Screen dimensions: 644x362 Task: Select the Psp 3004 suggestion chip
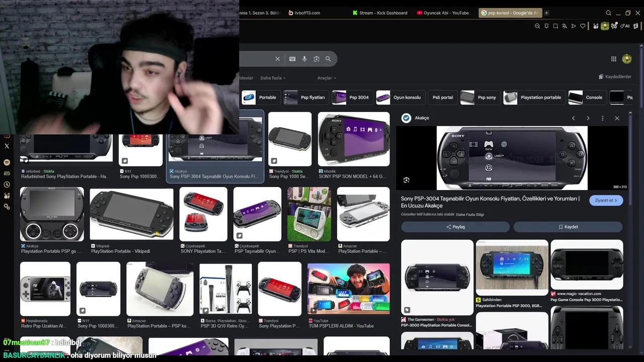352,98
